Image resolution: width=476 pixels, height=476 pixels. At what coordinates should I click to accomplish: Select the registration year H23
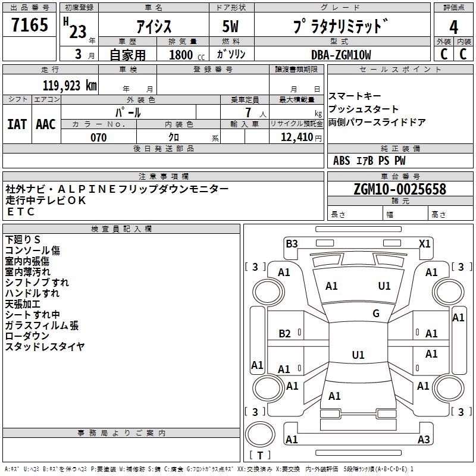click(75, 29)
